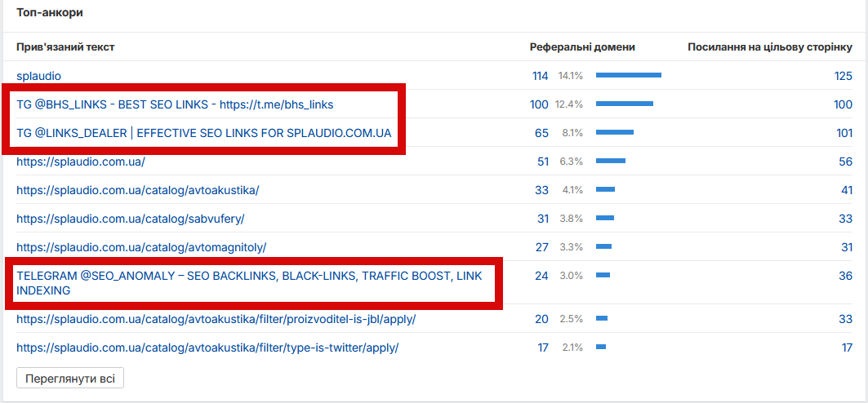868x403 pixels.
Task: Click target page links value 125
Action: pos(843,76)
